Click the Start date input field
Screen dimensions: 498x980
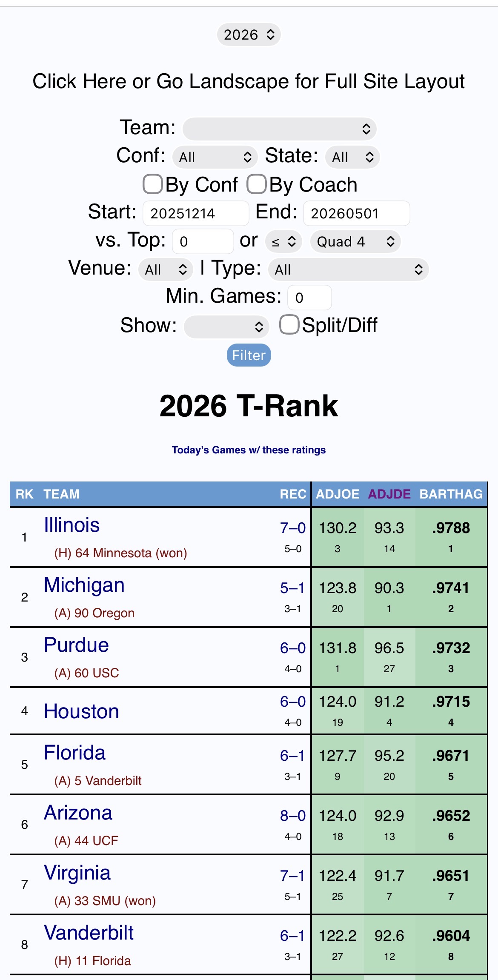195,213
